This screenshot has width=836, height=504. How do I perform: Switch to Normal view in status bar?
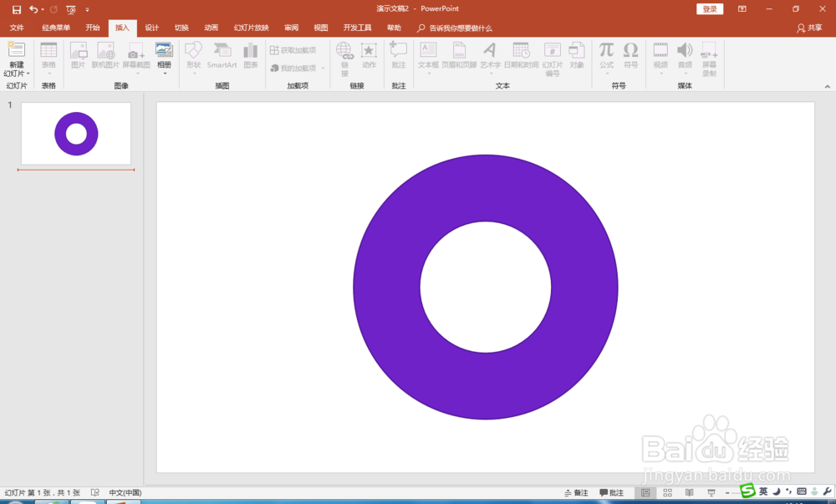tap(645, 493)
